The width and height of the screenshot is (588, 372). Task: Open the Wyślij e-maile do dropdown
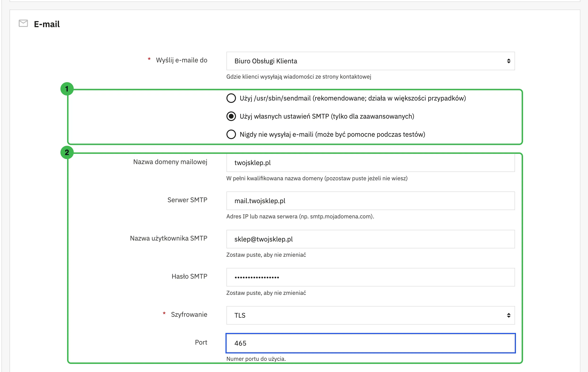[370, 61]
